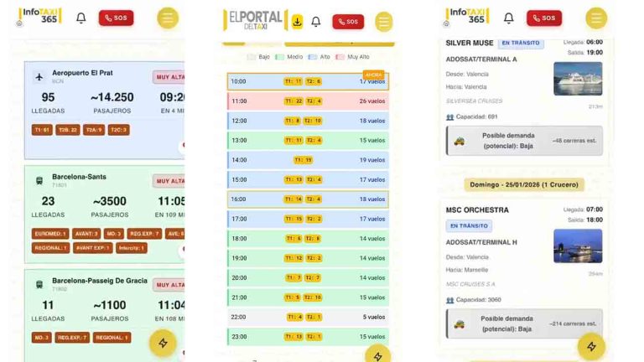Select the T2B: 22 terminal tag
644x362 pixels.
coord(68,130)
